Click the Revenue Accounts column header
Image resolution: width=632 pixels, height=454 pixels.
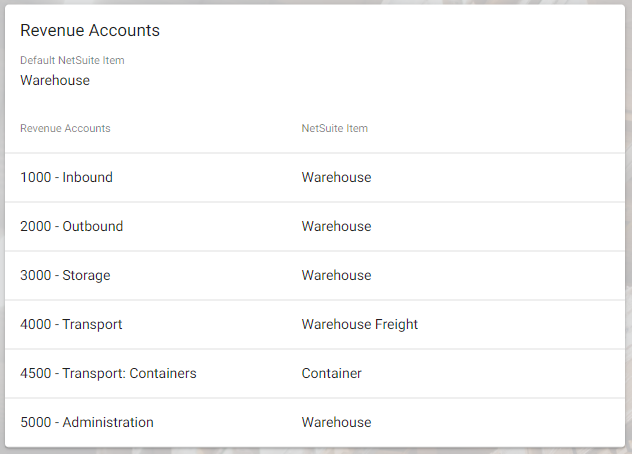pyautogui.click(x=65, y=128)
